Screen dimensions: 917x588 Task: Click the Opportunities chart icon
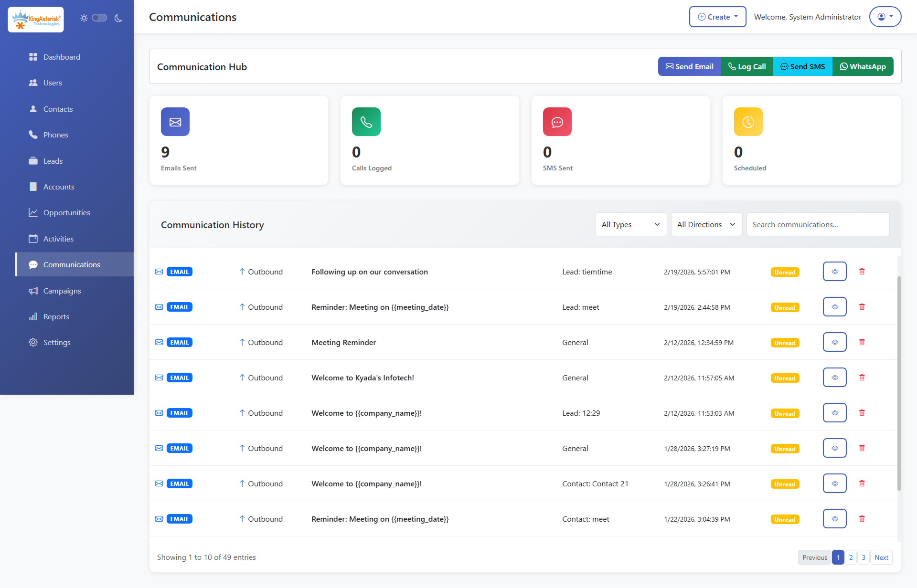[33, 212]
